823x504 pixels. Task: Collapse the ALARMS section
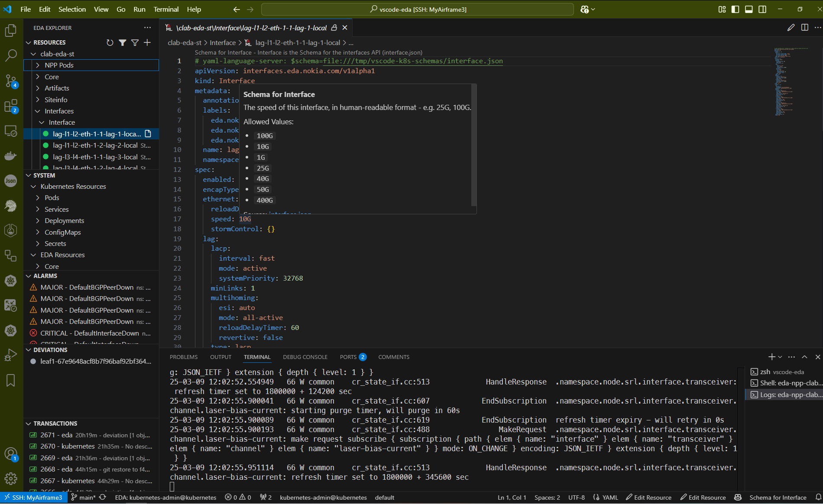(x=29, y=276)
